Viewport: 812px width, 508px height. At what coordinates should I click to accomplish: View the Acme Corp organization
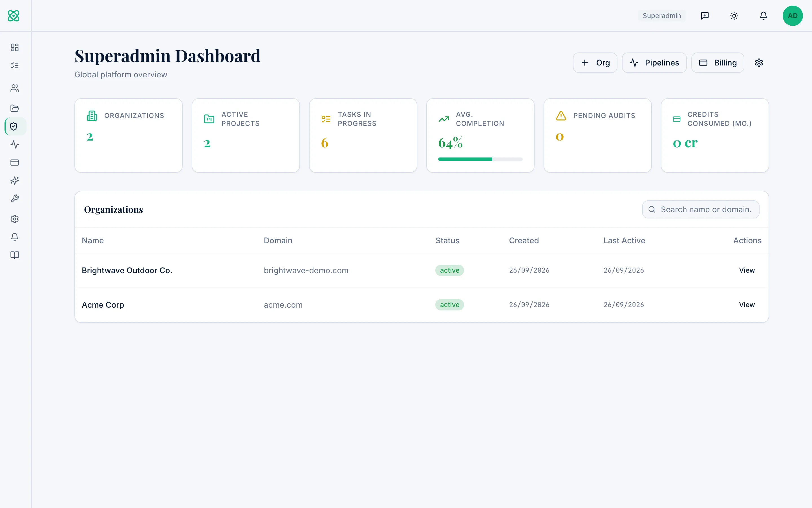click(747, 305)
